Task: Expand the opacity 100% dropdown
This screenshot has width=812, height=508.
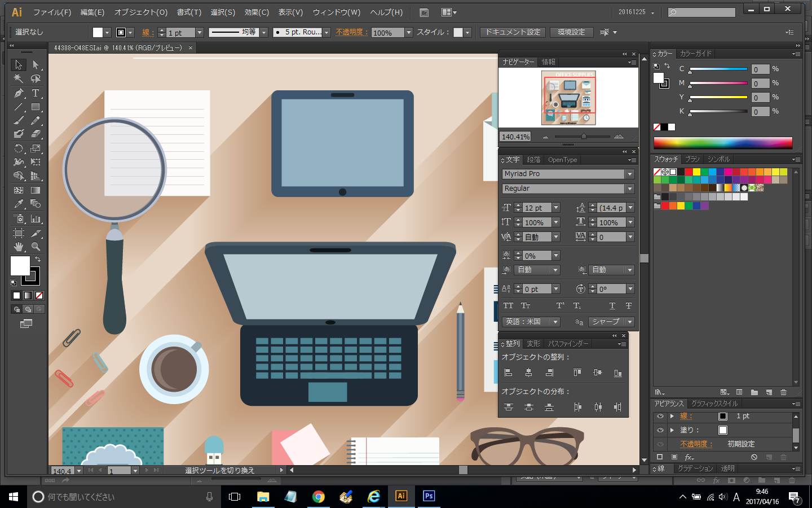Action: (409, 33)
